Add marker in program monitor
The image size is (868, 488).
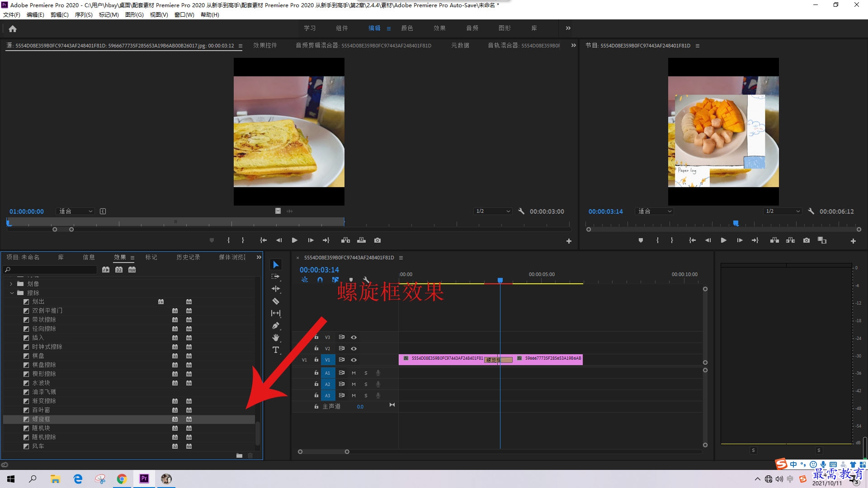(x=641, y=240)
